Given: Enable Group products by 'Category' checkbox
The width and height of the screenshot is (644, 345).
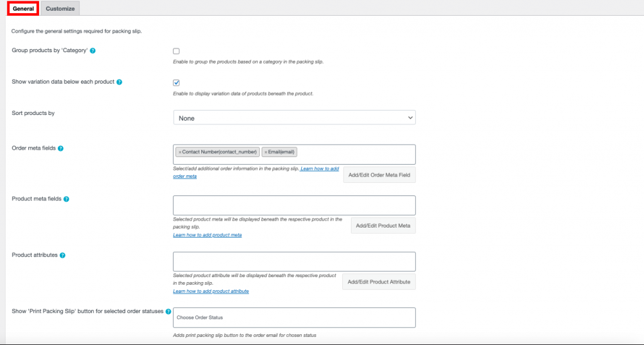Looking at the screenshot, I should (176, 52).
